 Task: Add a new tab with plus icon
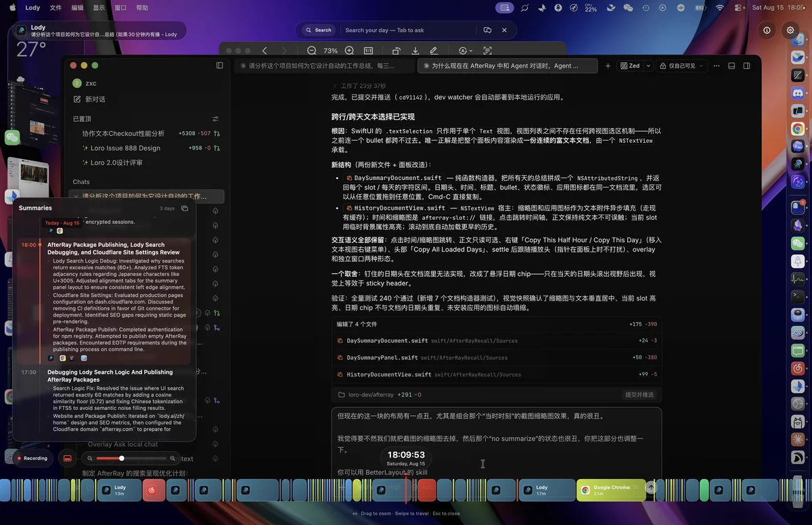click(x=608, y=66)
